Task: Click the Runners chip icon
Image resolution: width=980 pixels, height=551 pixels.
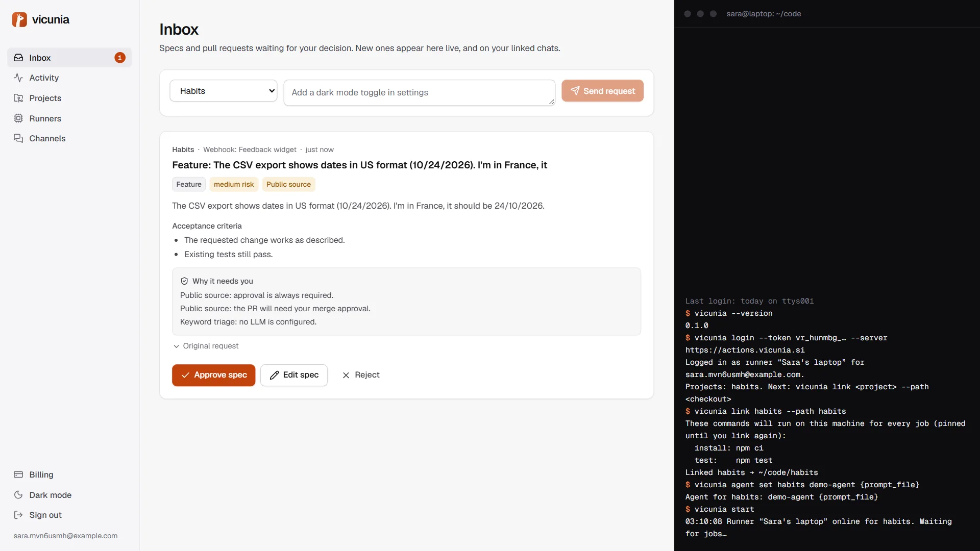Action: (x=18, y=118)
